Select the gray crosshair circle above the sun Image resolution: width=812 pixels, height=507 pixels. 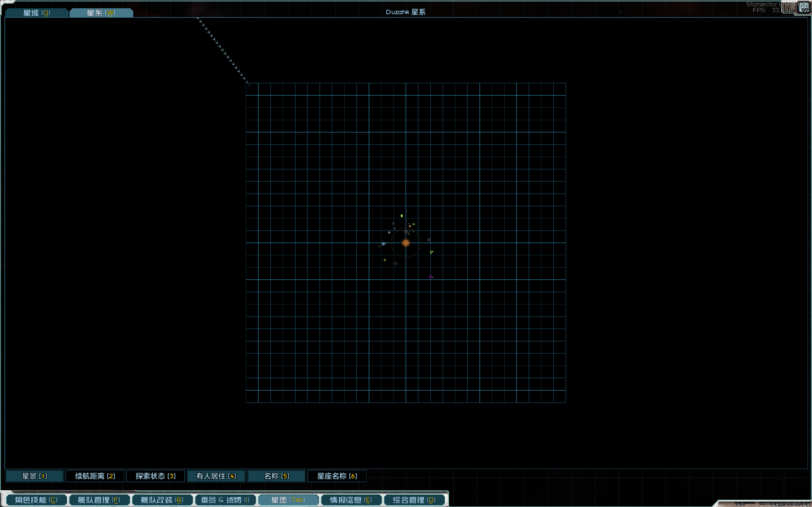pos(406,232)
